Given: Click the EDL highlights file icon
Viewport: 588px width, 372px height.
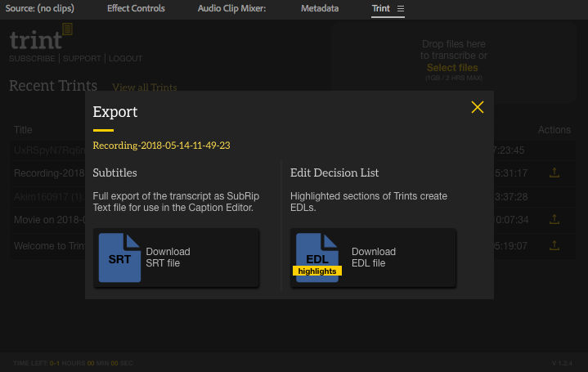Looking at the screenshot, I should pyautogui.click(x=317, y=258).
